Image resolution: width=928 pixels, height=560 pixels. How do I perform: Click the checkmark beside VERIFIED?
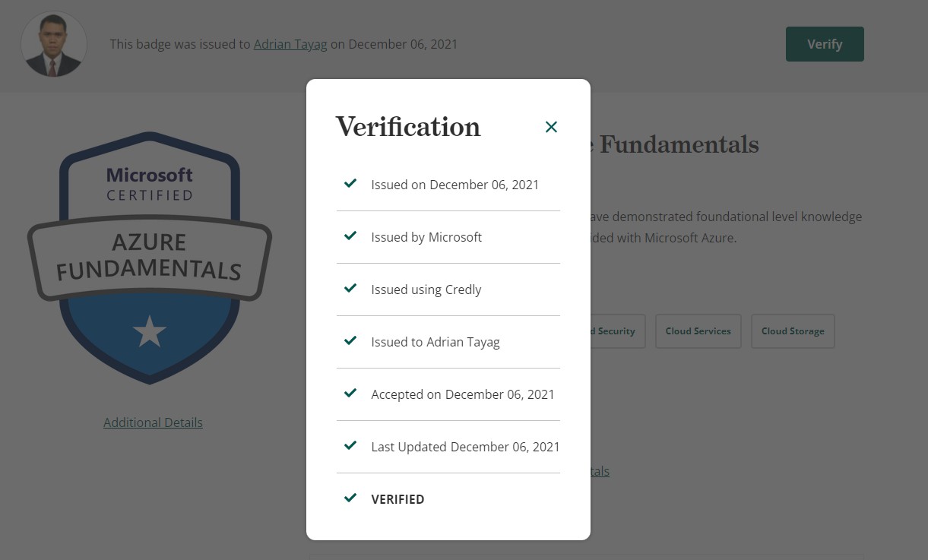pyautogui.click(x=350, y=498)
